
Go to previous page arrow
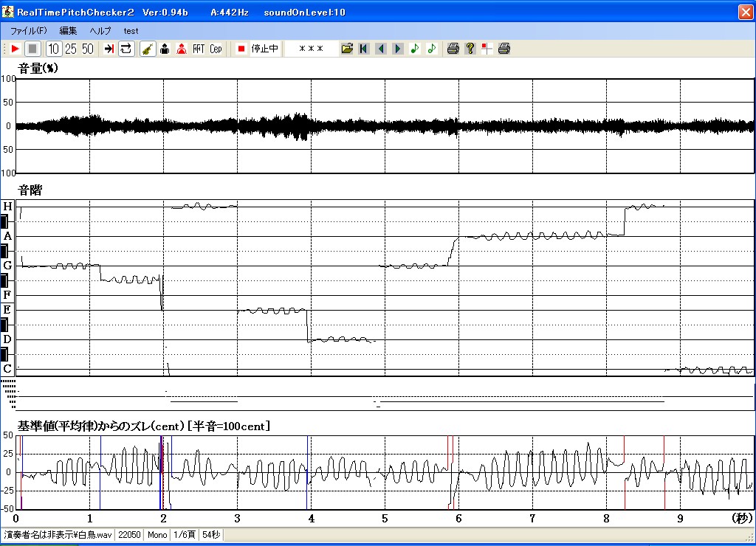[x=381, y=49]
